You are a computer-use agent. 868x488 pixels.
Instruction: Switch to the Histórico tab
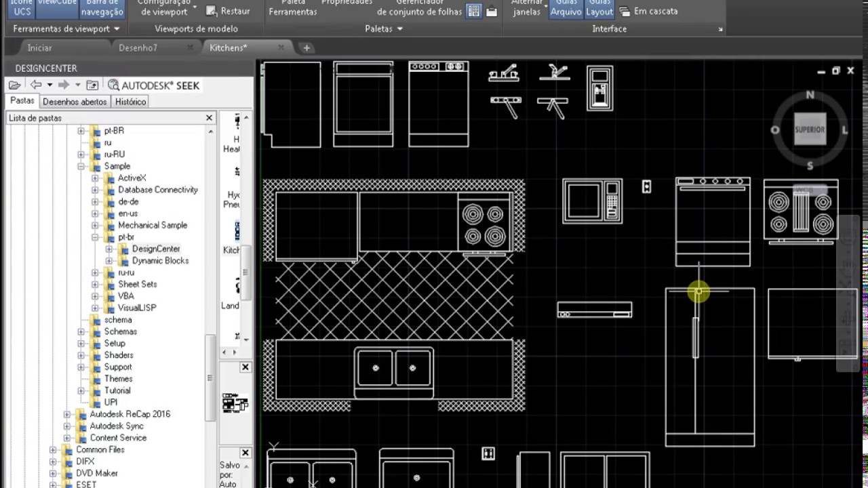(x=130, y=102)
